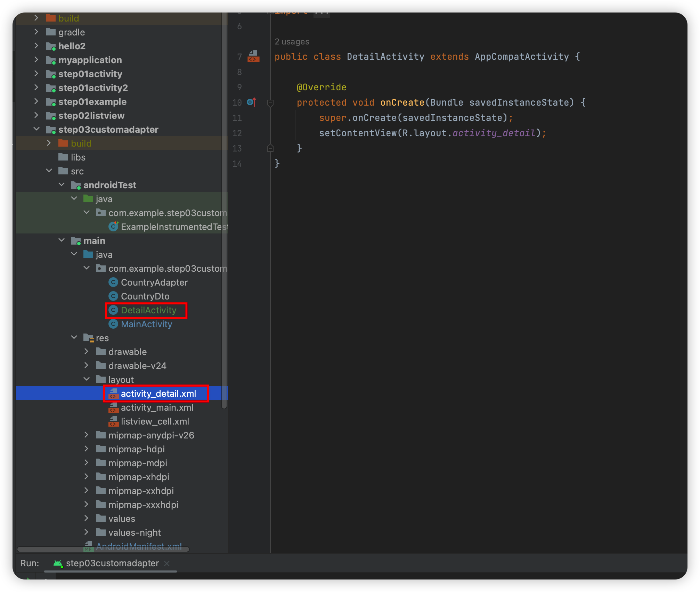Click the listview_cell.xml layout file icon
Viewport: 700px width, 592px height.
tap(113, 421)
